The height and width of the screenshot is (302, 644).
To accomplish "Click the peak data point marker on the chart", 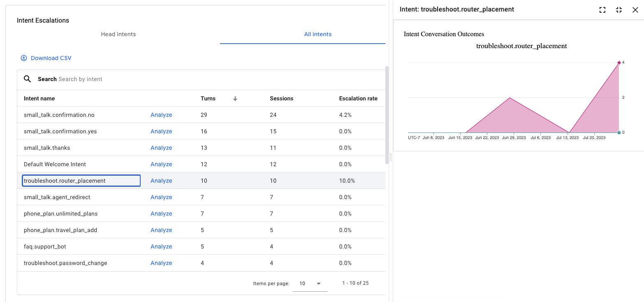I will (619, 63).
